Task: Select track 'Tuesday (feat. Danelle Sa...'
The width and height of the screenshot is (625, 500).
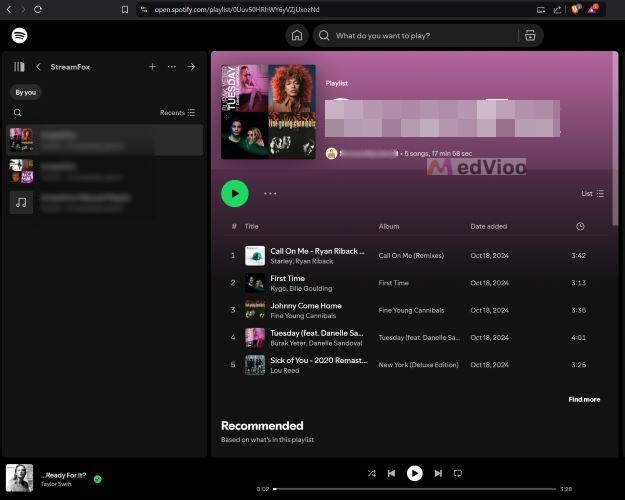Action: (317, 333)
